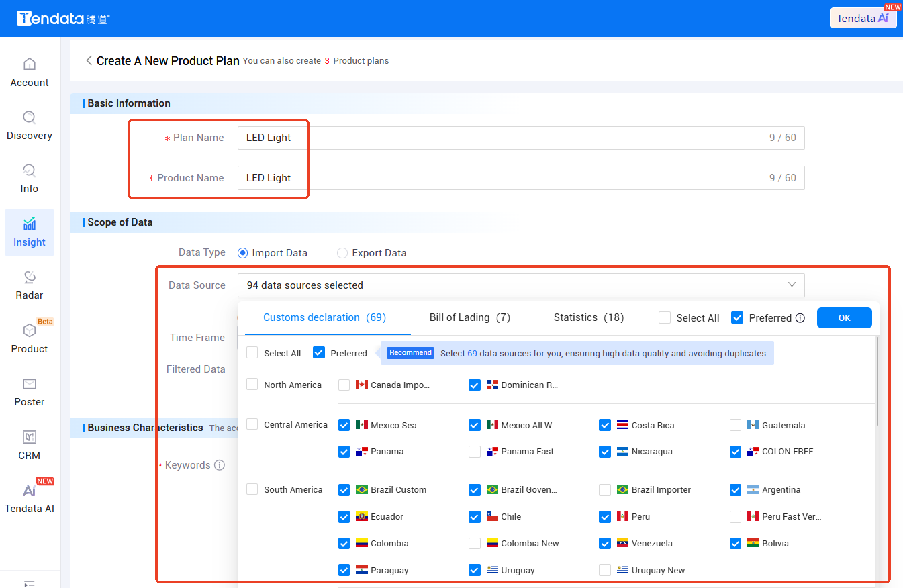
Task: Open the Product beta module
Action: 30,339
